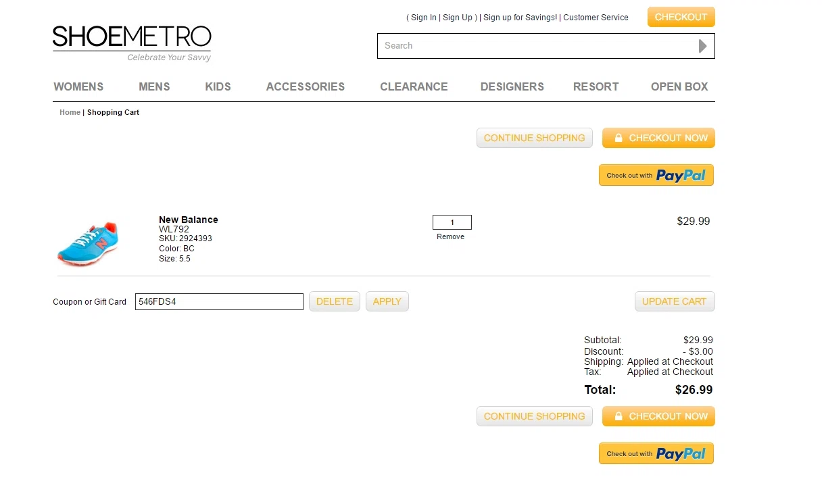
Task: Click the top-right Checkout button
Action: pos(681,17)
